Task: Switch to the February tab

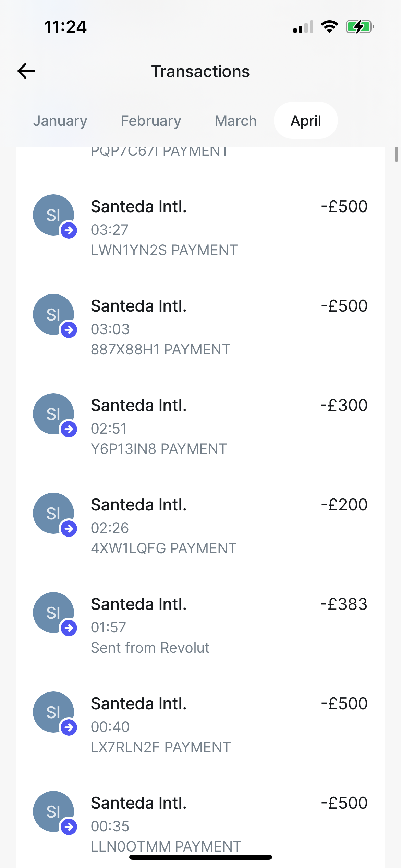Action: 151,121
